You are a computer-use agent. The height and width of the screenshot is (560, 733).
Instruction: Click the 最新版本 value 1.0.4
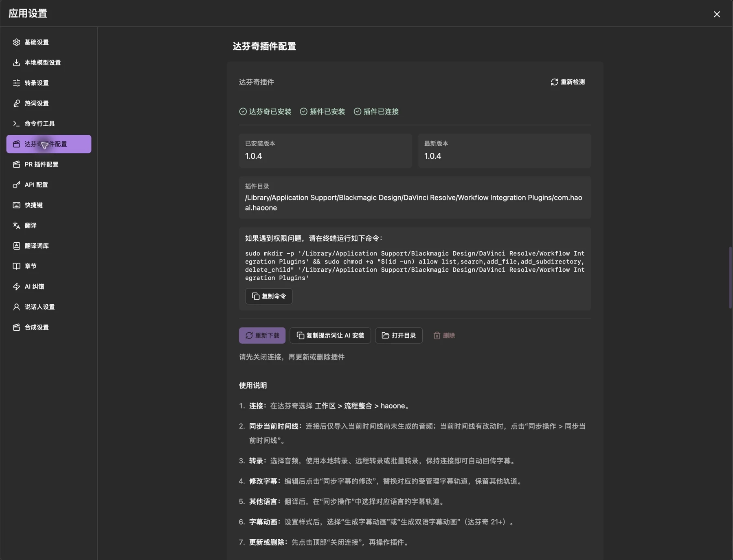[x=433, y=156]
